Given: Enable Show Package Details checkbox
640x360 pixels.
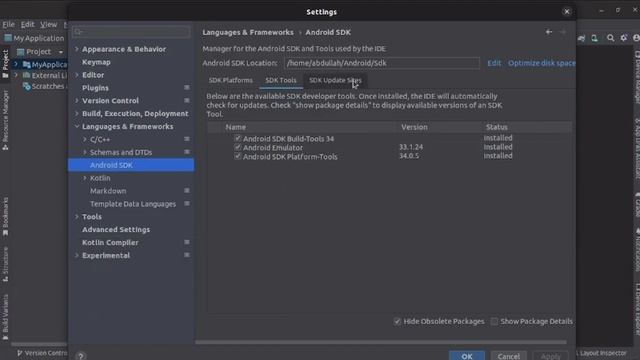Looking at the screenshot, I should point(494,322).
